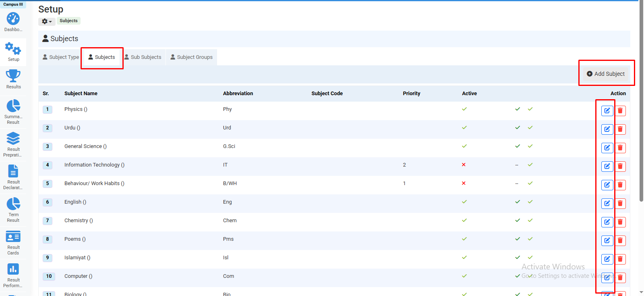The image size is (644, 296).
Task: Edit the Chemistry subject row
Action: click(x=607, y=222)
